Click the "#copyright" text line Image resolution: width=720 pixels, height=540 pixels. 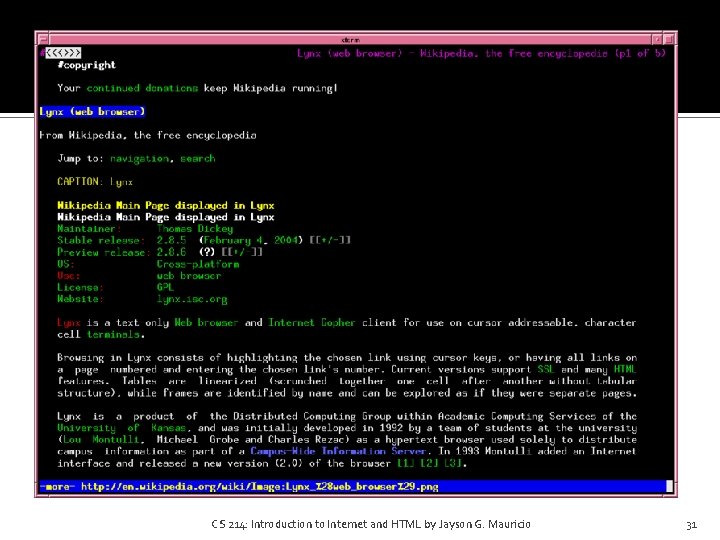click(x=86, y=65)
